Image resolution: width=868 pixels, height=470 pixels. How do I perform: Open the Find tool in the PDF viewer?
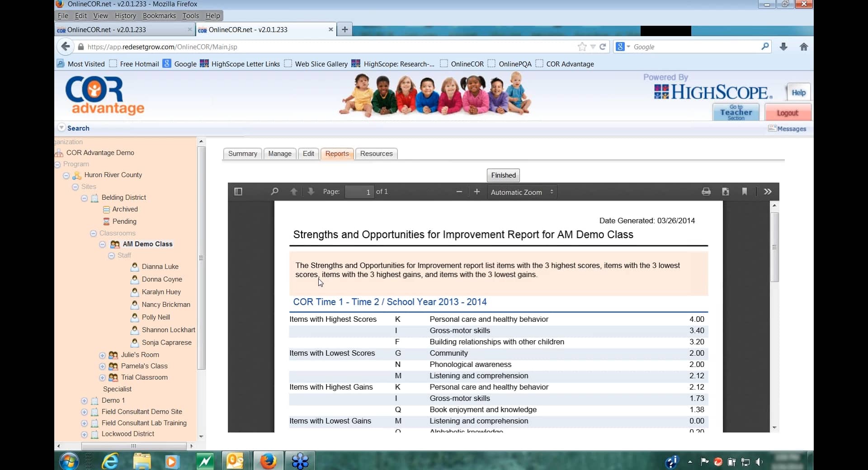(x=274, y=192)
